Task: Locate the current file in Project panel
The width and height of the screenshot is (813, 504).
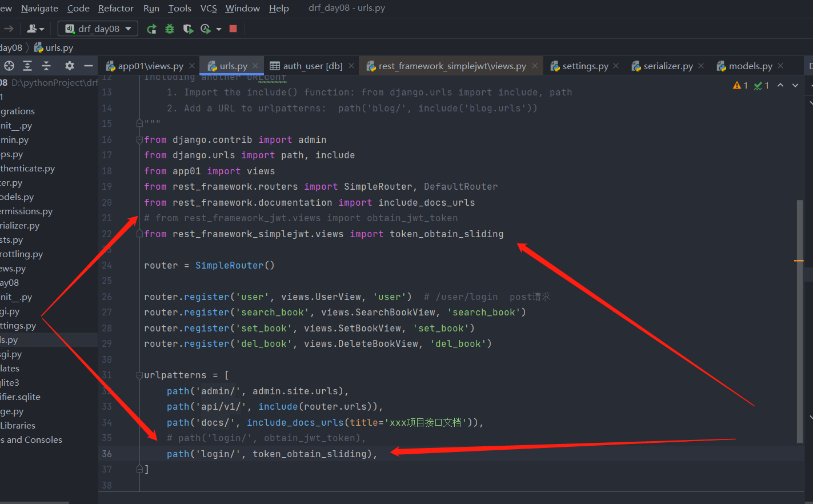Action: [x=9, y=66]
